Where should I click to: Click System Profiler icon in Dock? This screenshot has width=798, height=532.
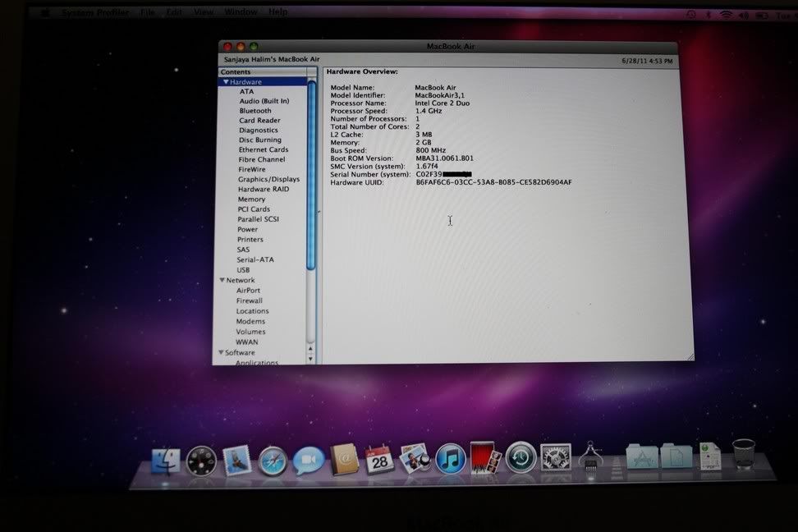pyautogui.click(x=590, y=456)
